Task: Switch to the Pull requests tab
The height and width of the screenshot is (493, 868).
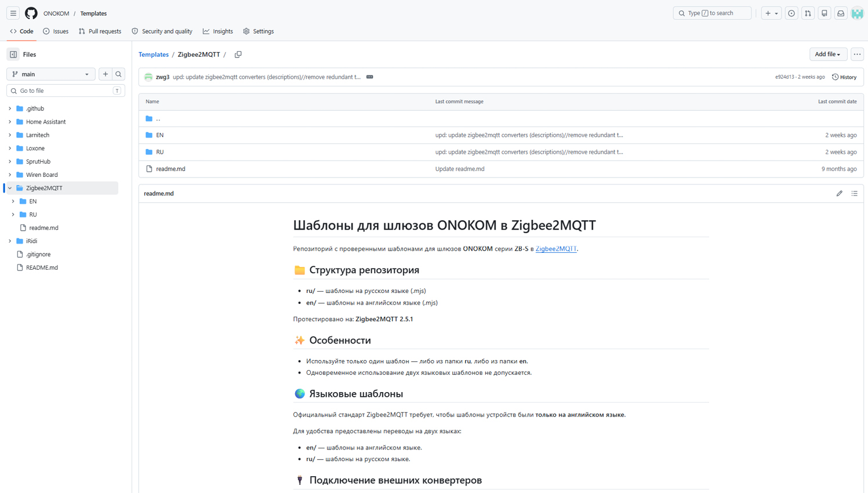Action: pyautogui.click(x=100, y=31)
